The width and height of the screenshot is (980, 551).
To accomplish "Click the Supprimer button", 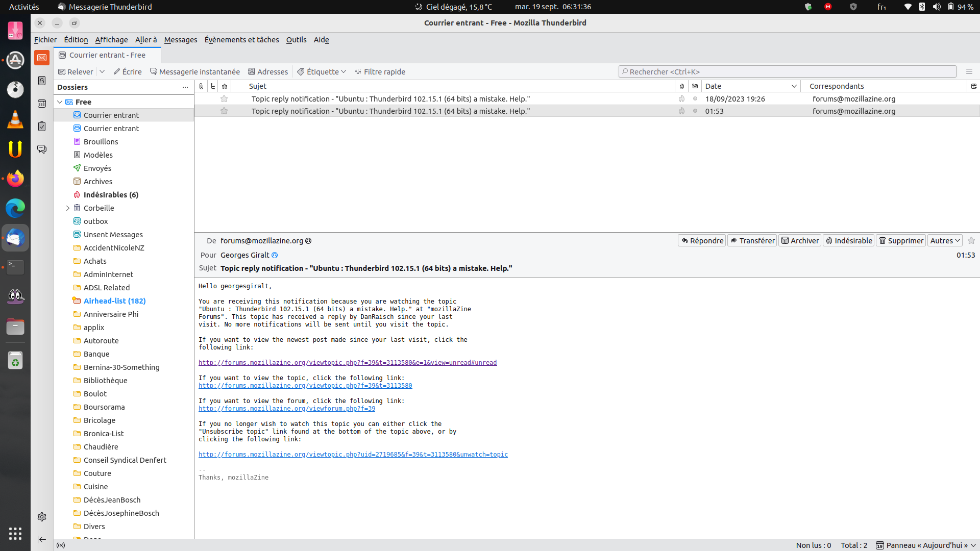I will pos(901,241).
